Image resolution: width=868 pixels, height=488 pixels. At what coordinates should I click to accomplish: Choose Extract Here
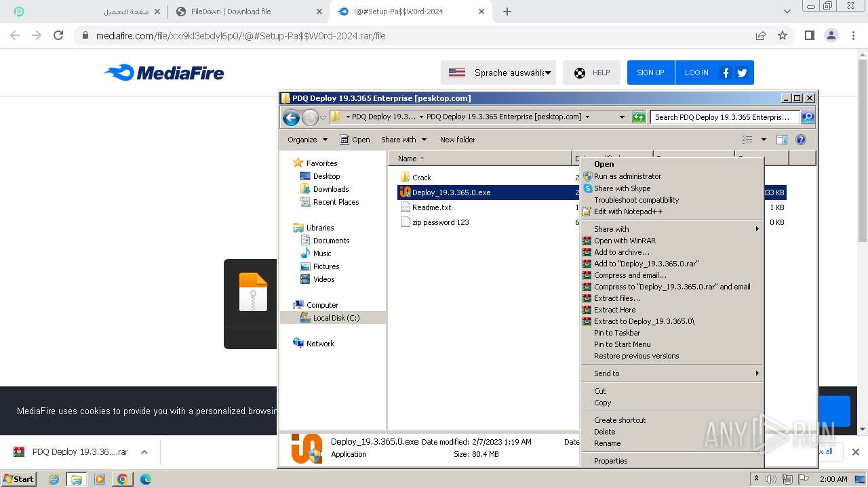click(671, 310)
